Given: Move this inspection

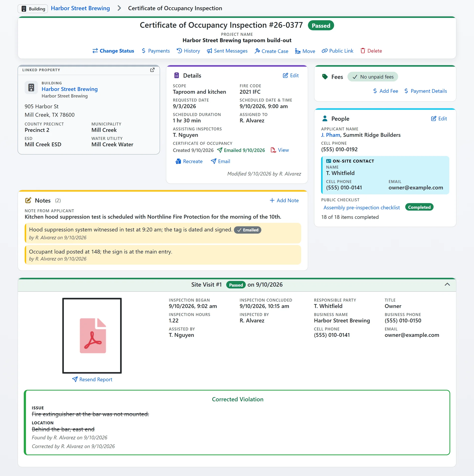Looking at the screenshot, I should [x=305, y=51].
